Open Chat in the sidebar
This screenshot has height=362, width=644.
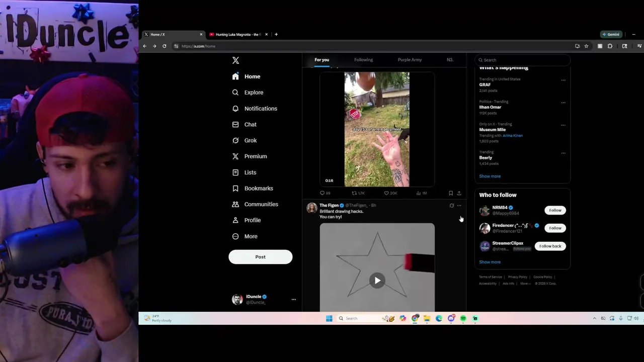(245, 125)
